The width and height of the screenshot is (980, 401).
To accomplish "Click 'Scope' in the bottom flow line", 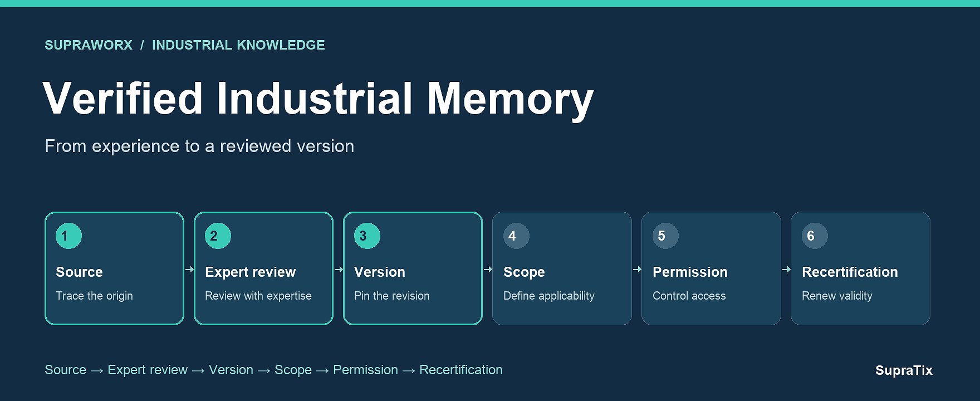I will click(x=293, y=370).
